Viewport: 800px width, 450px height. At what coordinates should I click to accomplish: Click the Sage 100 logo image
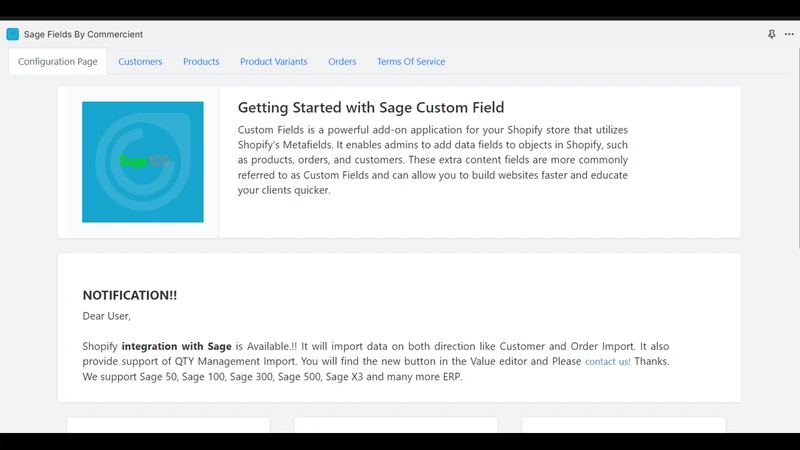143,162
